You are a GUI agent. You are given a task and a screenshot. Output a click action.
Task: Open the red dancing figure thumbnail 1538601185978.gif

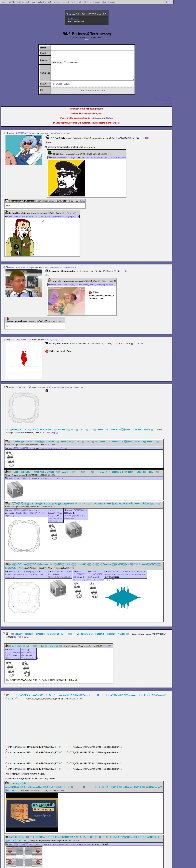[x=24, y=360]
